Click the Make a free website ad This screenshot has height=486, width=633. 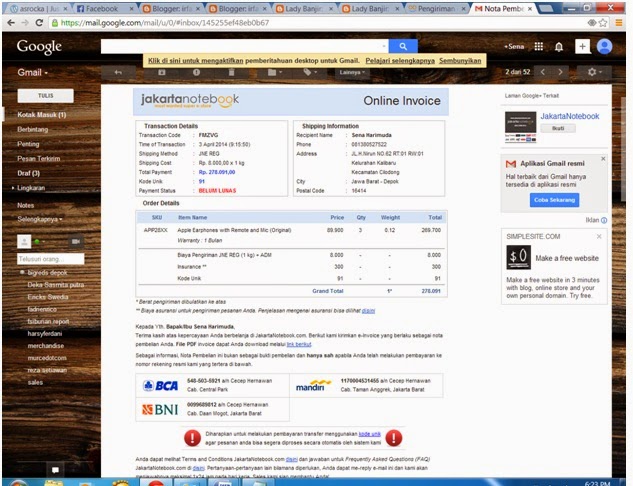coord(567,258)
